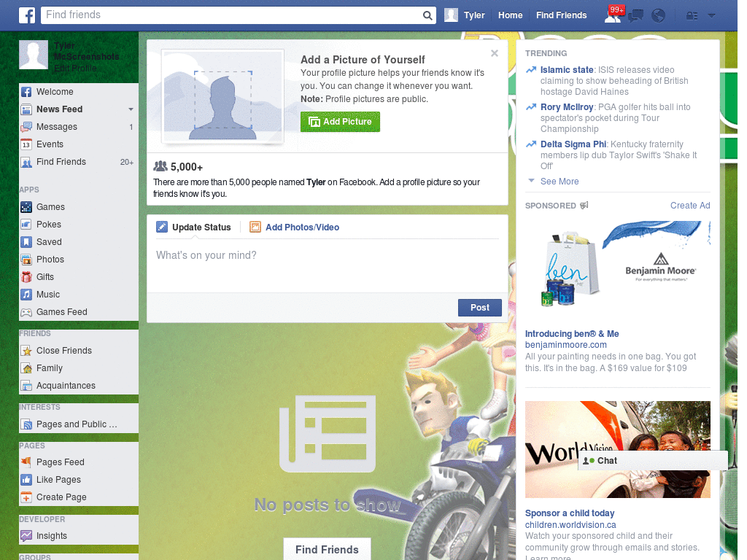Click the search magnifier icon
Screen dimensions: 747x560
[427, 15]
